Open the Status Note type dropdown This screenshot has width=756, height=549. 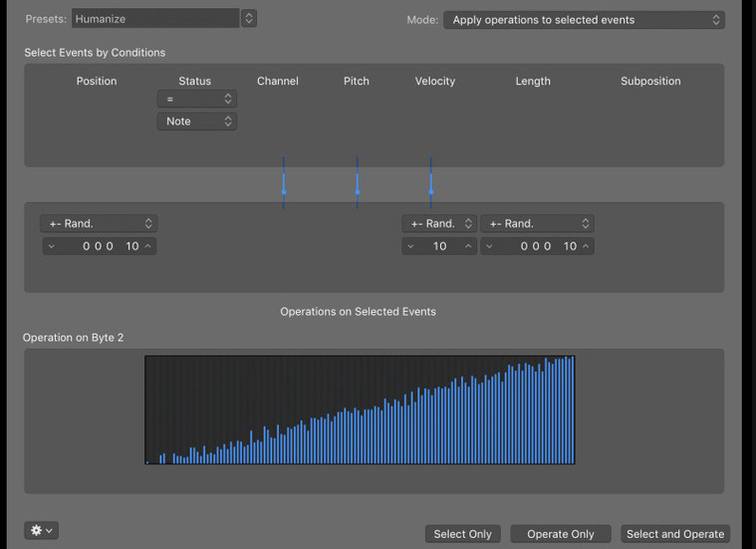196,122
